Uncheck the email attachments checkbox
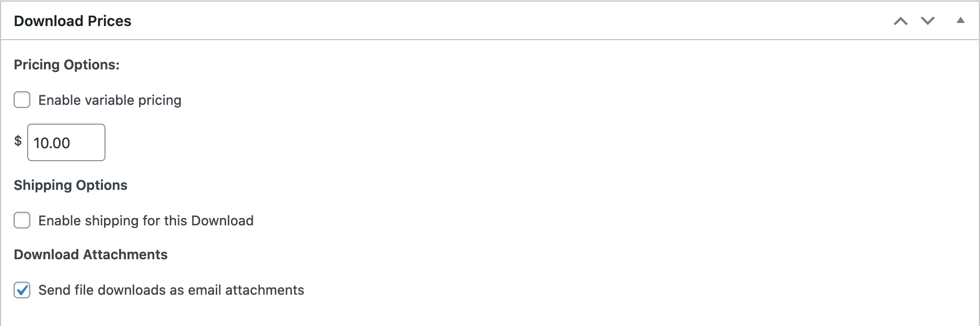Screen dimensions: 980x326 pyautogui.click(x=22, y=290)
